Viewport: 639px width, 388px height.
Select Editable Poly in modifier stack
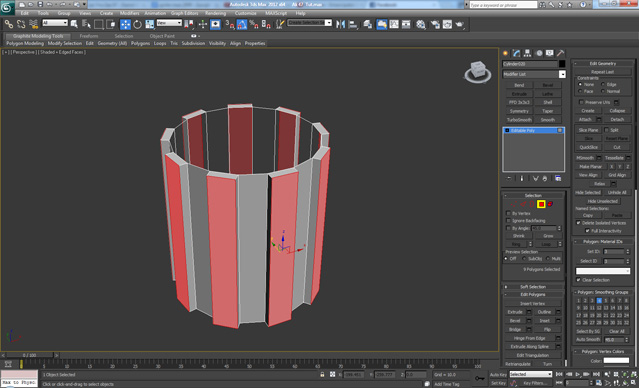(533, 130)
